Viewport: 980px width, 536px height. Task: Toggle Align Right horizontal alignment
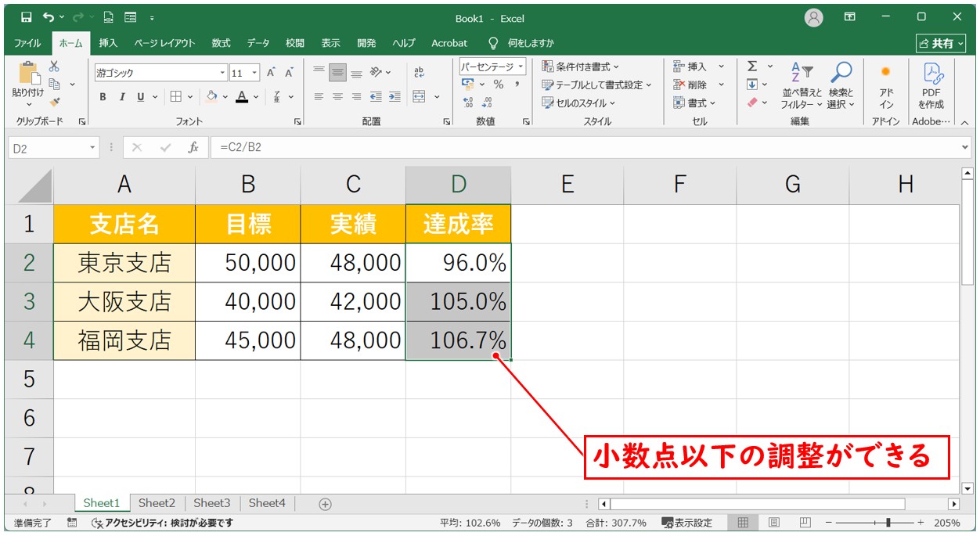(x=356, y=97)
